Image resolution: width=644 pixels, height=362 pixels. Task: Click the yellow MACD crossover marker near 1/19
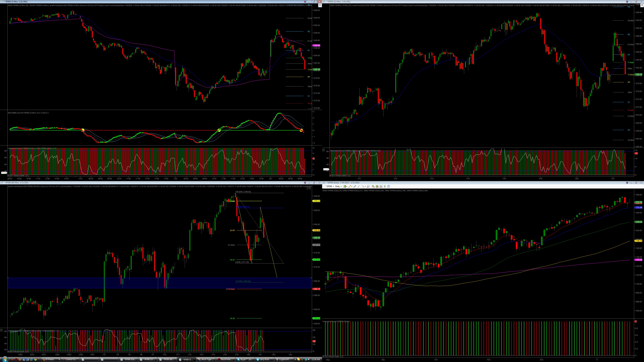83,130
